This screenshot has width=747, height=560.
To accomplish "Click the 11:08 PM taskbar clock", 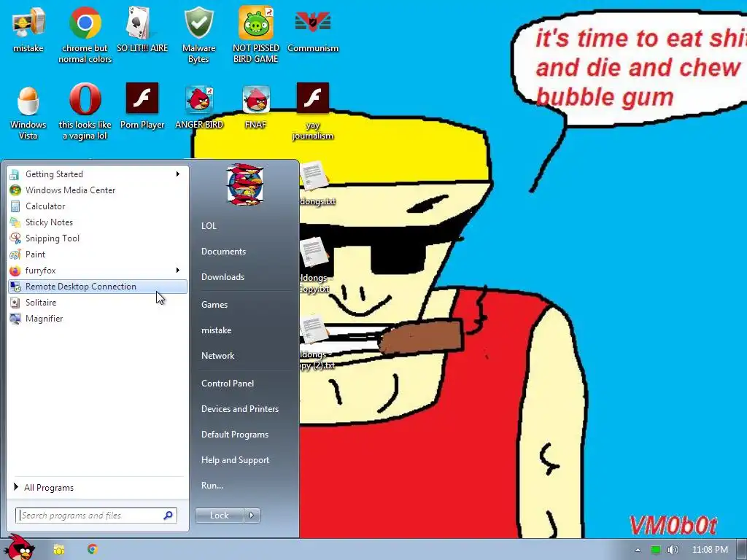I will click(710, 550).
